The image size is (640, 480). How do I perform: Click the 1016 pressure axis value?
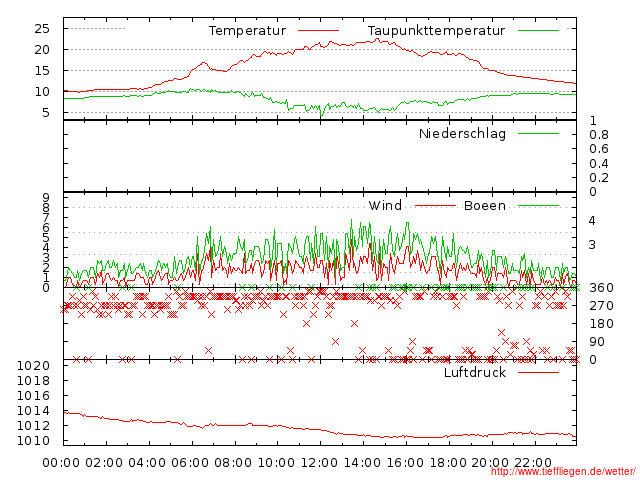[x=33, y=396]
